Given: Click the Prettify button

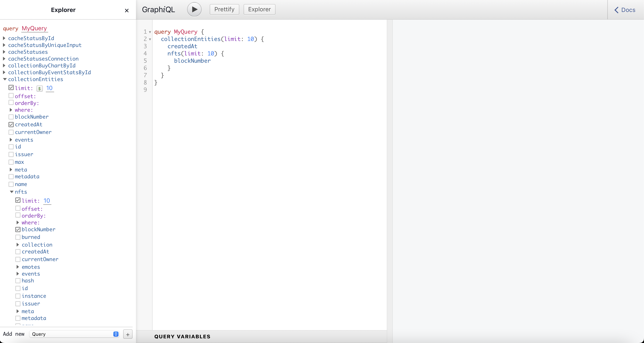Looking at the screenshot, I should pyautogui.click(x=224, y=10).
